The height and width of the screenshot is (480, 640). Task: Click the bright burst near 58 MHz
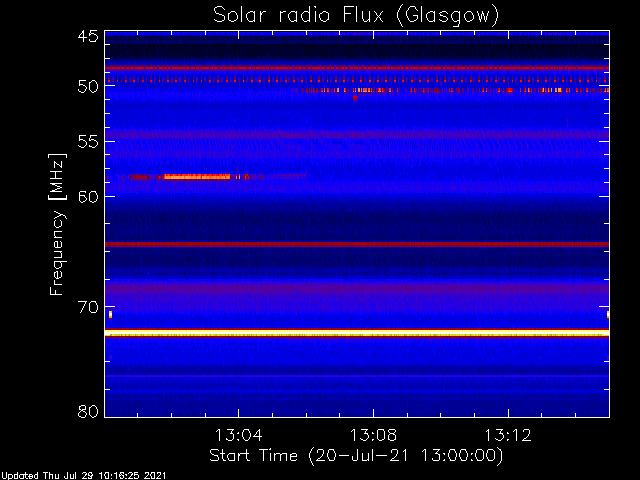pos(196,177)
